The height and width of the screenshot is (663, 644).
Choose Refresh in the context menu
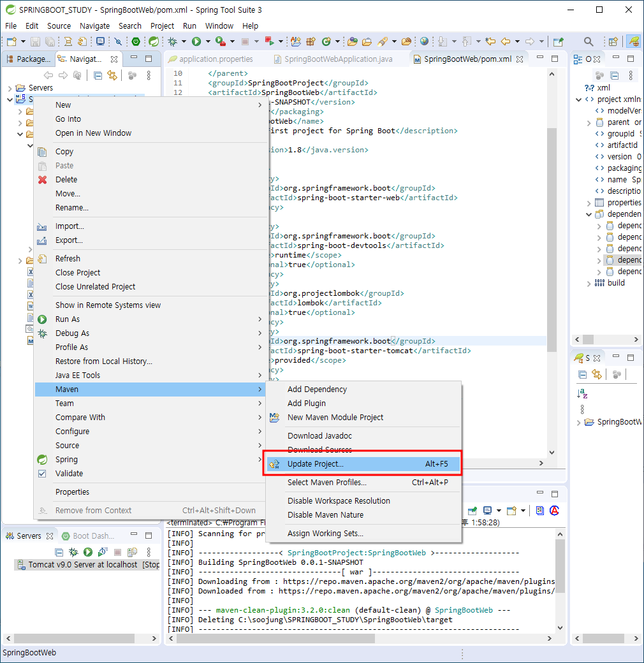point(150,258)
